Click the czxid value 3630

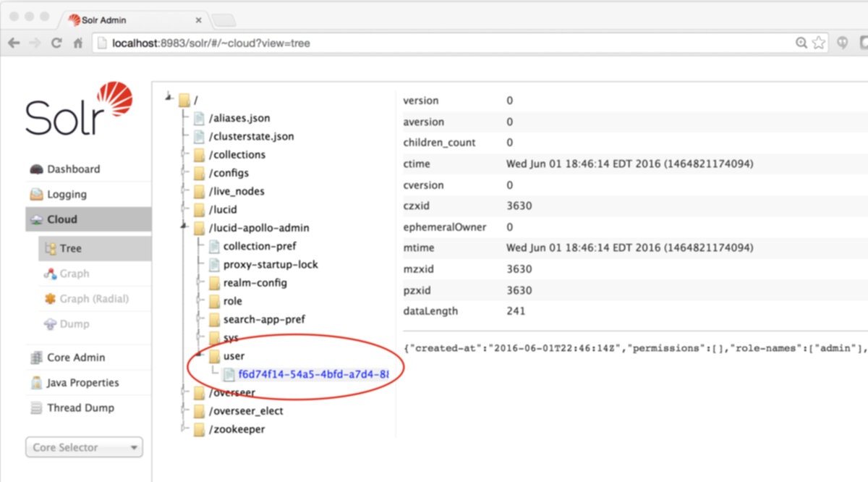[519, 206]
